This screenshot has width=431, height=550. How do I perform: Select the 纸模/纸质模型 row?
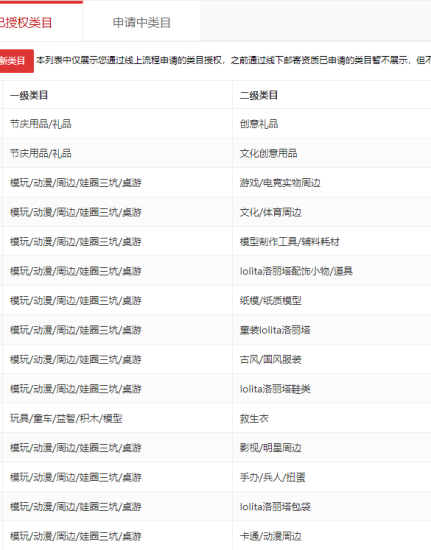coord(215,301)
